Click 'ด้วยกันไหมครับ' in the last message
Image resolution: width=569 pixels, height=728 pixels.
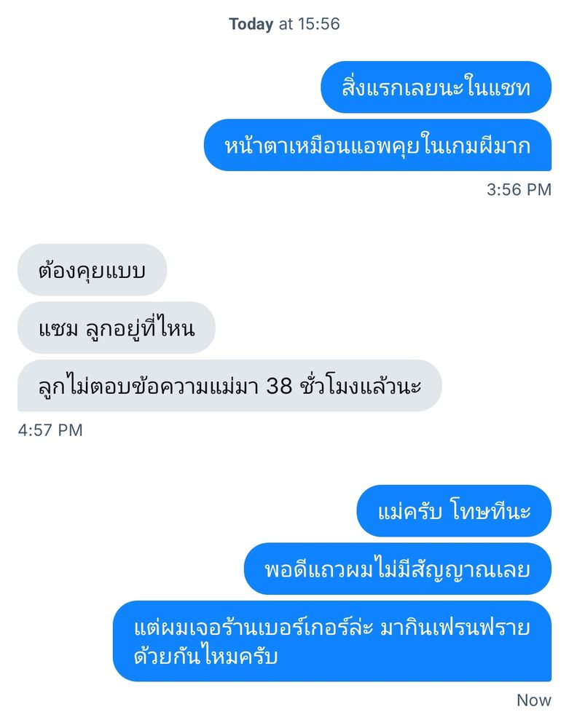[x=205, y=657]
